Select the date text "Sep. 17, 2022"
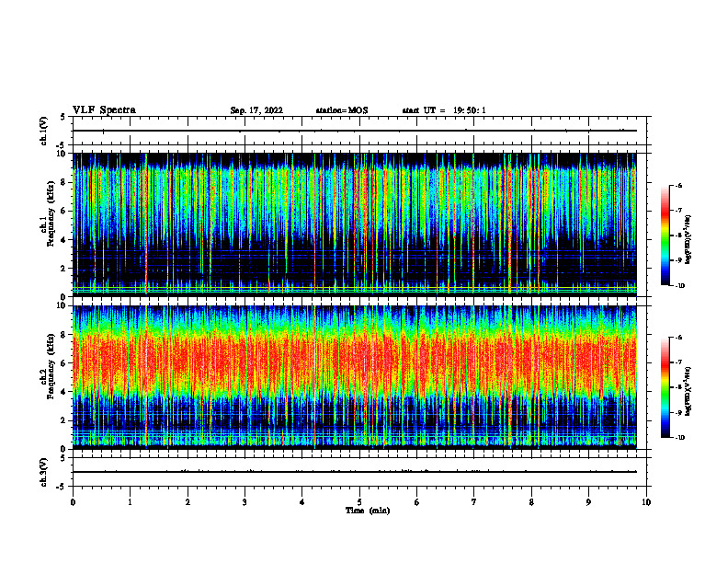Image resolution: width=728 pixels, height=563 pixels. point(256,110)
